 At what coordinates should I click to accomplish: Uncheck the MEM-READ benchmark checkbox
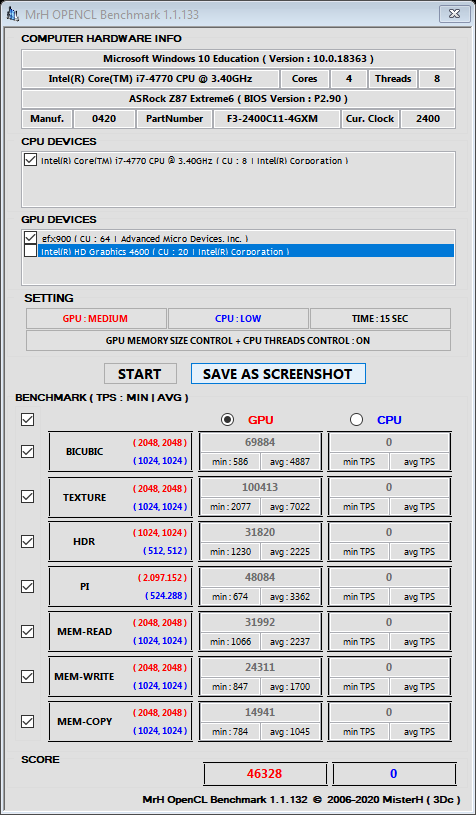(28, 631)
